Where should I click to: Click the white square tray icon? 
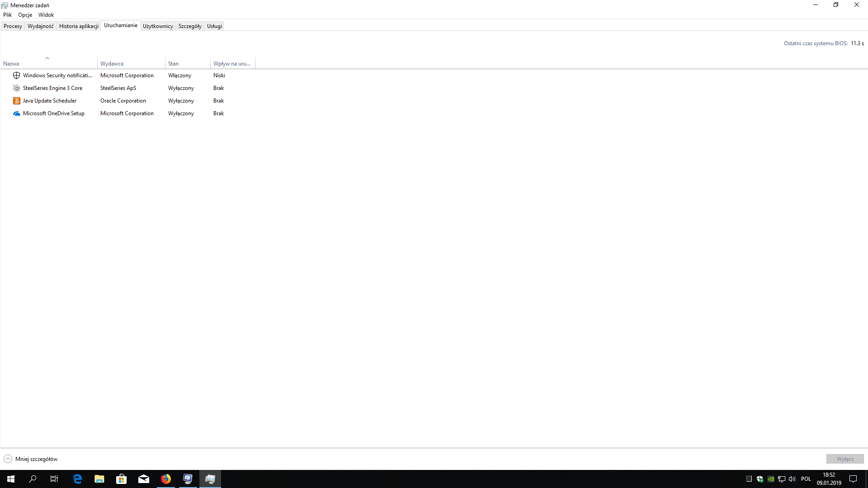pyautogui.click(x=749, y=479)
